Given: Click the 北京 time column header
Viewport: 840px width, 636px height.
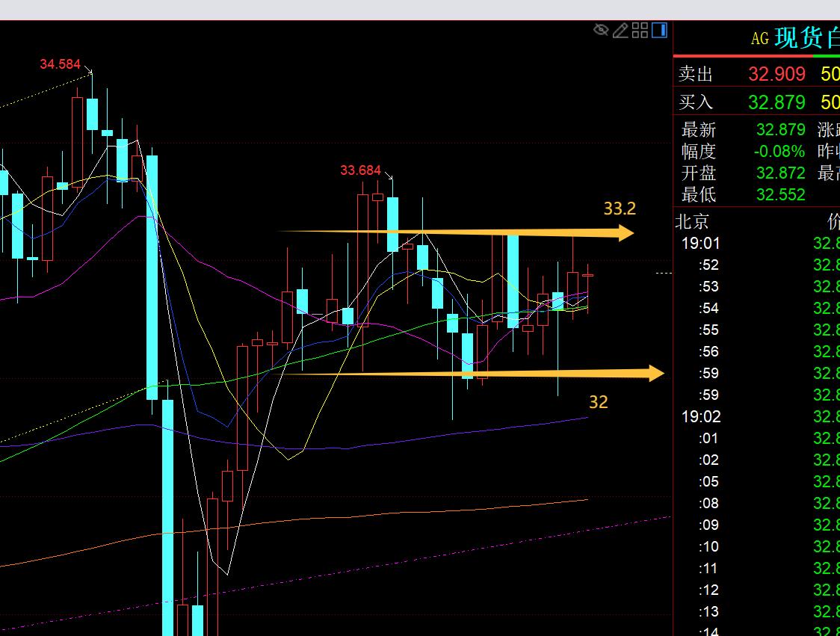Looking at the screenshot, I should 692,222.
